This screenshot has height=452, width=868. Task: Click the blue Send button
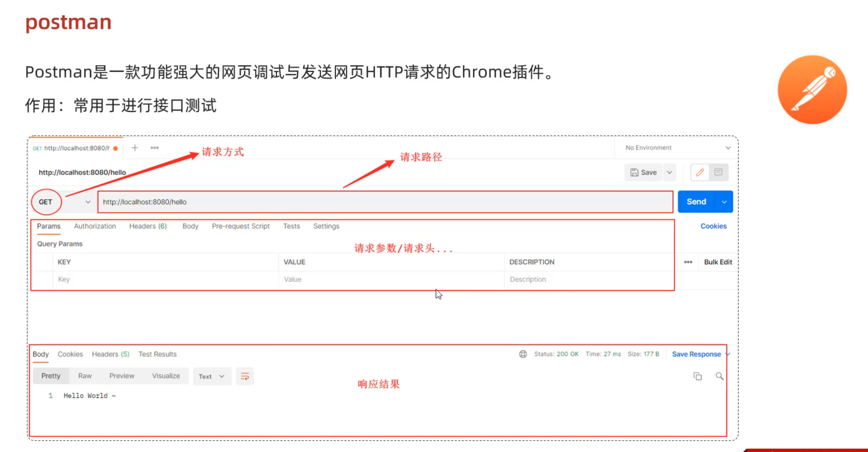pyautogui.click(x=696, y=202)
